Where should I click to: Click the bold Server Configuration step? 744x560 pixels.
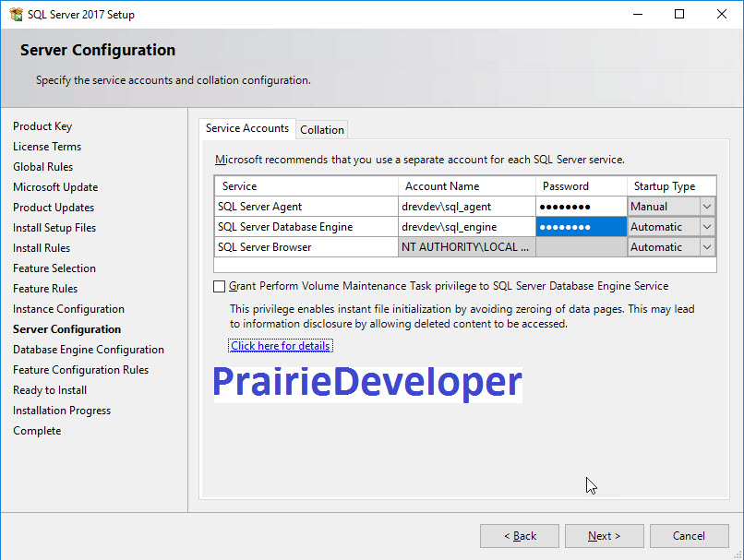66,329
